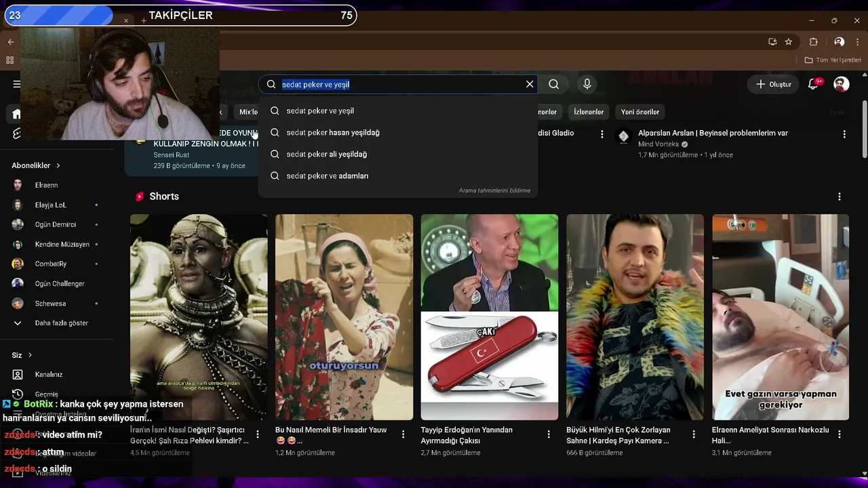Select suggestion "sedat peker ve adamları"
The image size is (868, 488).
397,176
